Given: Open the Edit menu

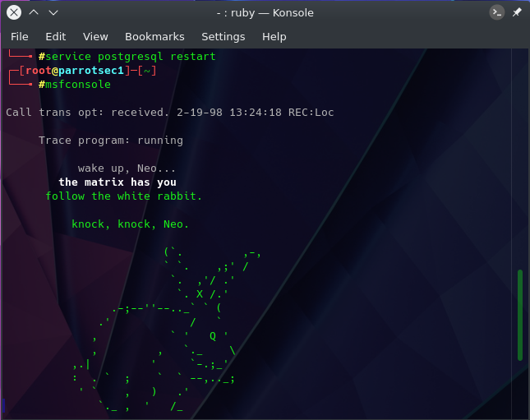Looking at the screenshot, I should pyautogui.click(x=56, y=36).
